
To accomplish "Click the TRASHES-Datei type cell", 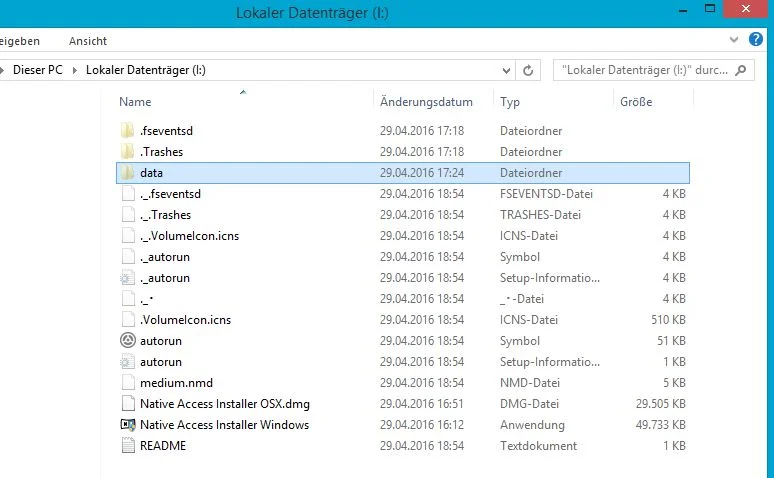I will pos(541,215).
